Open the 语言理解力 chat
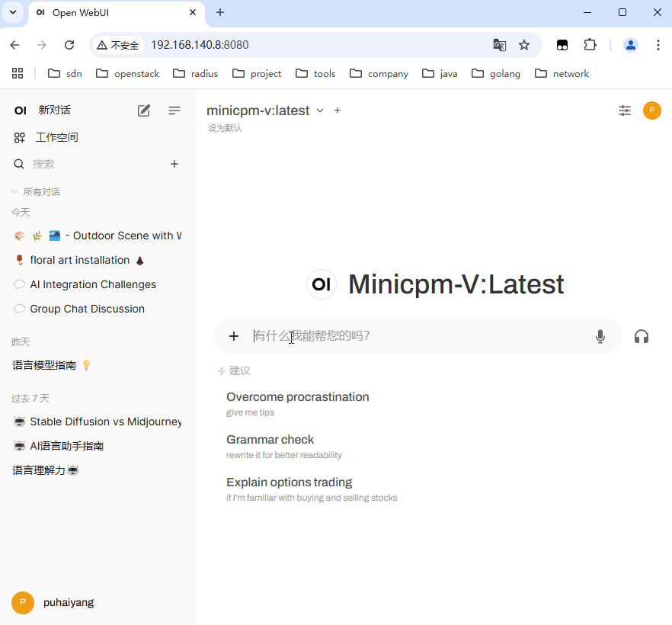The width and height of the screenshot is (672, 625). pyautogui.click(x=98, y=471)
